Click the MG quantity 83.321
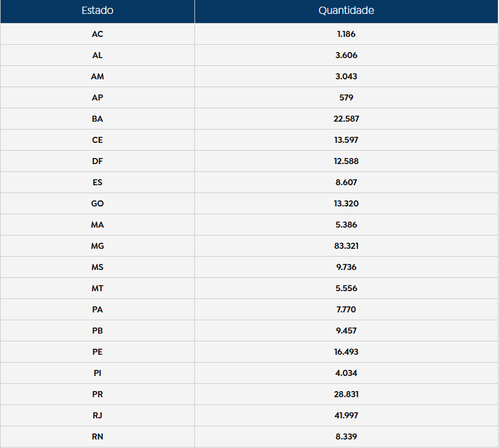The height and width of the screenshot is (448, 499). click(x=346, y=246)
